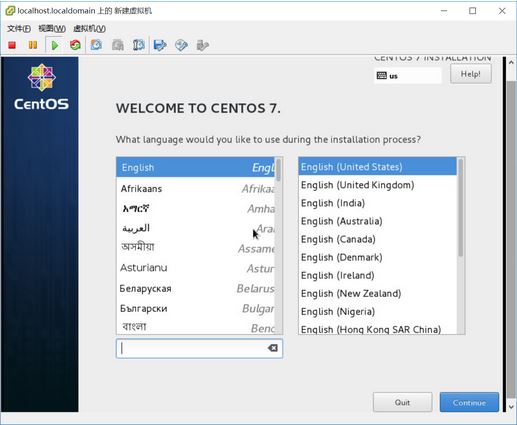Click the Quit button
This screenshot has width=517, height=425.
coord(402,402)
